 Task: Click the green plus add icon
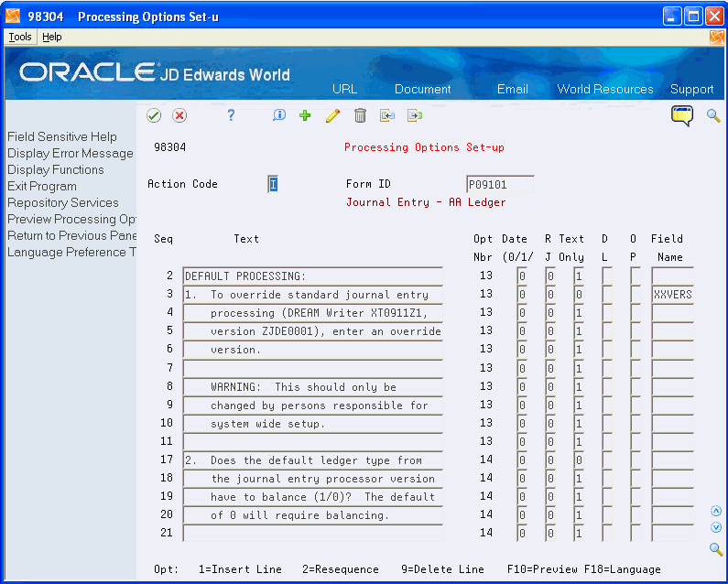pos(305,115)
